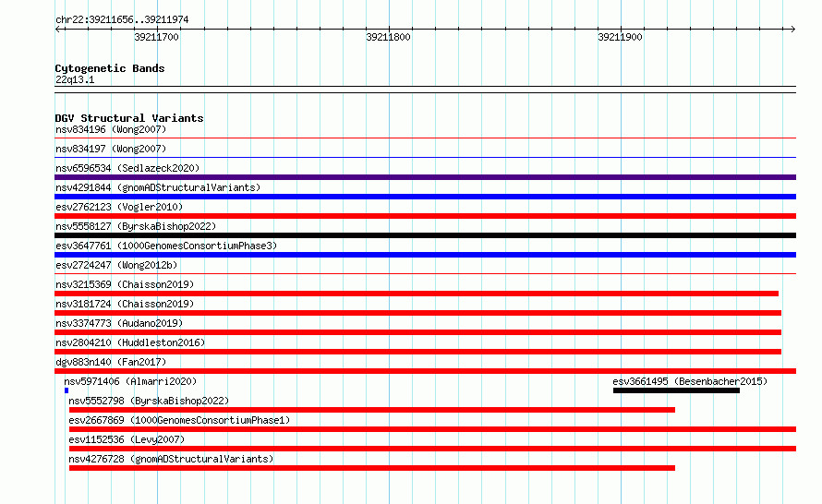
Task: Open dgv883n140 (Fan2017) label
Action: coord(111,362)
